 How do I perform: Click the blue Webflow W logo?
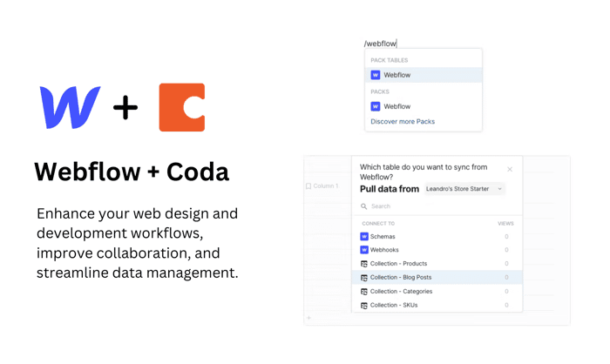[70, 107]
